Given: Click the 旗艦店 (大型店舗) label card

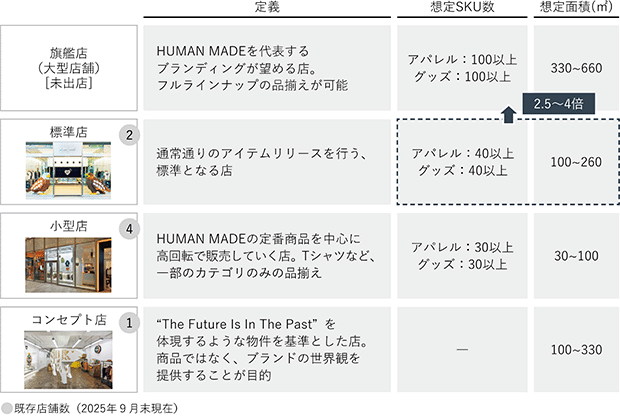Looking at the screenshot, I should tap(68, 67).
